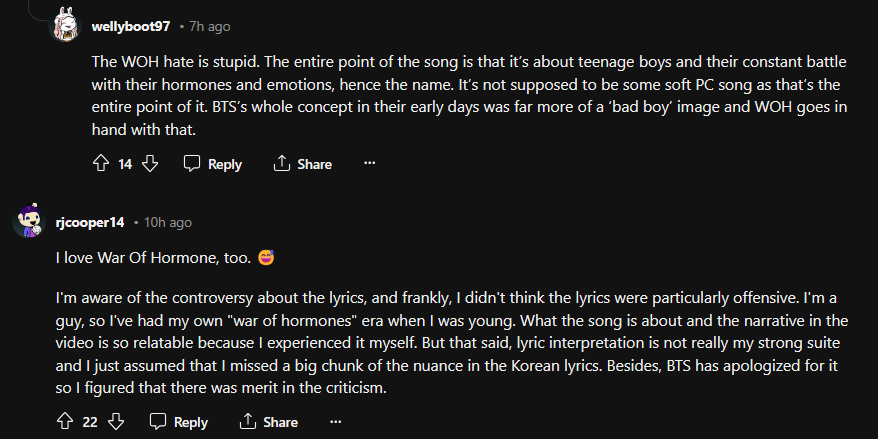Viewport: 878px width, 439px height.
Task: Open rjcooper14's profile avatar
Action: pyautogui.click(x=28, y=222)
